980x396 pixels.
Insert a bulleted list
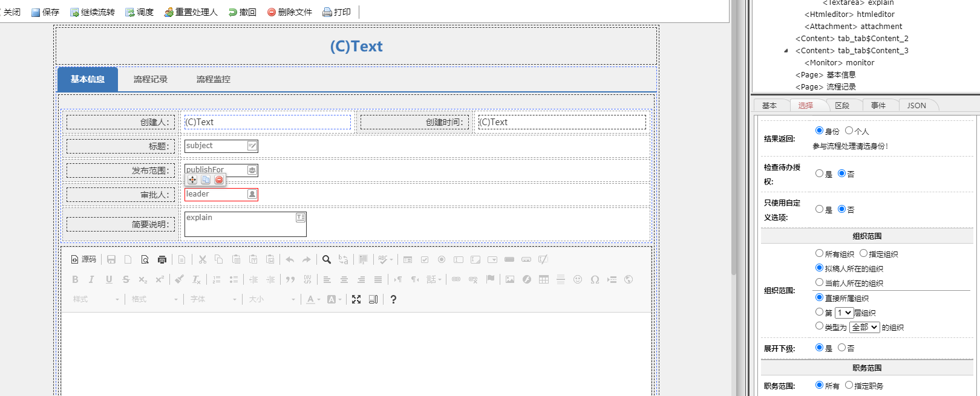coord(234,279)
